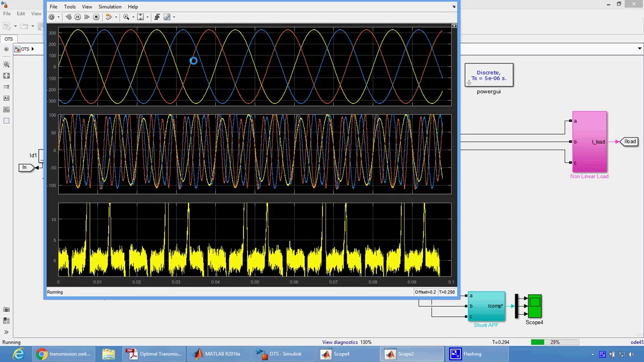Viewport: 644px width, 362px height.
Task: Expand the highlight block dropdown arrow
Action: tap(116, 17)
